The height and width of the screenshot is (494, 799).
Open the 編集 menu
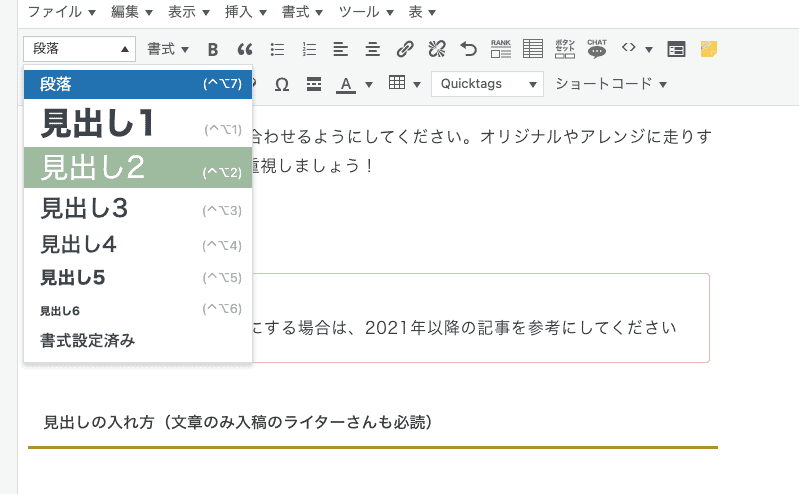pos(132,12)
